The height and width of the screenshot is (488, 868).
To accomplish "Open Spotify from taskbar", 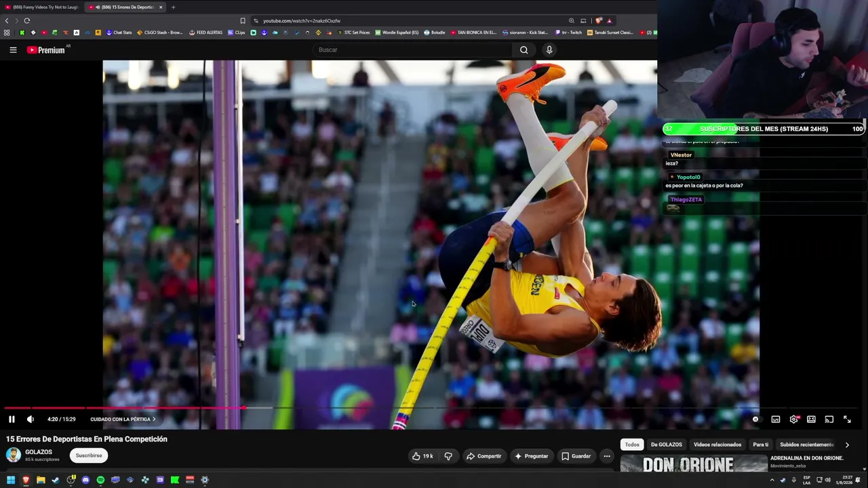I will [x=100, y=480].
